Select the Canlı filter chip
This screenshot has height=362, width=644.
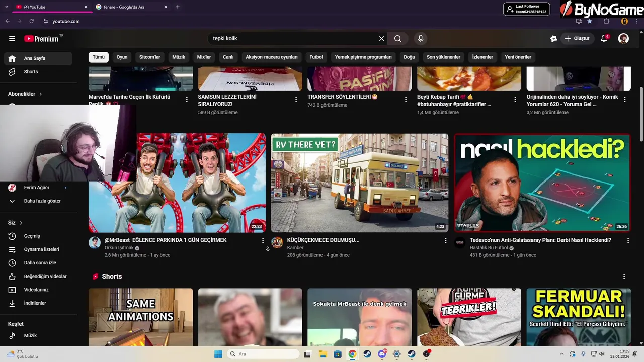point(228,57)
